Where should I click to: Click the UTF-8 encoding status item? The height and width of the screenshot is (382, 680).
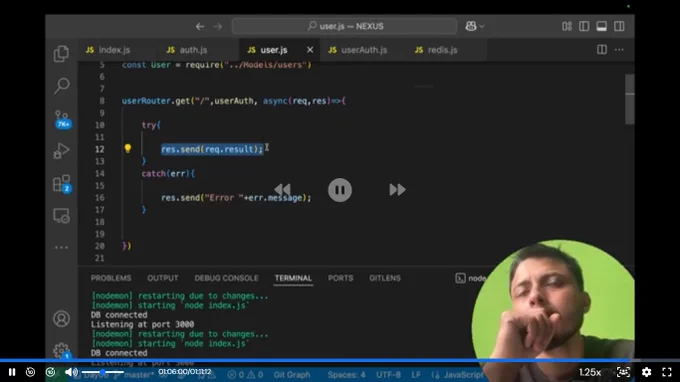click(x=388, y=375)
